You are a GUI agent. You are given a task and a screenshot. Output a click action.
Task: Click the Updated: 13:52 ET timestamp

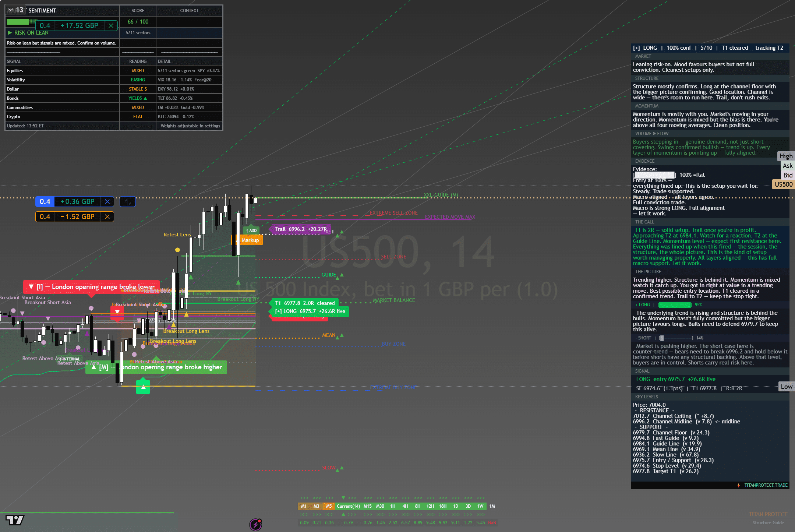(x=25, y=126)
